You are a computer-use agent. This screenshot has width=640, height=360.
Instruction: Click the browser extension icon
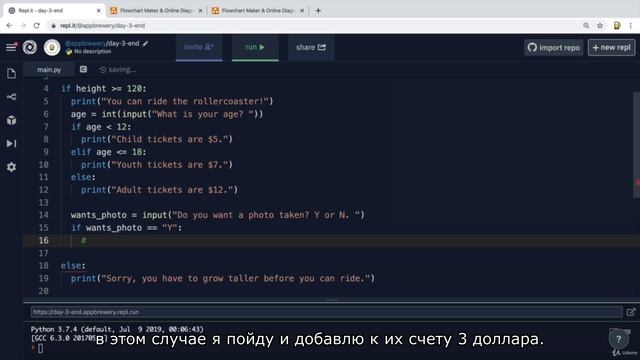(617, 25)
